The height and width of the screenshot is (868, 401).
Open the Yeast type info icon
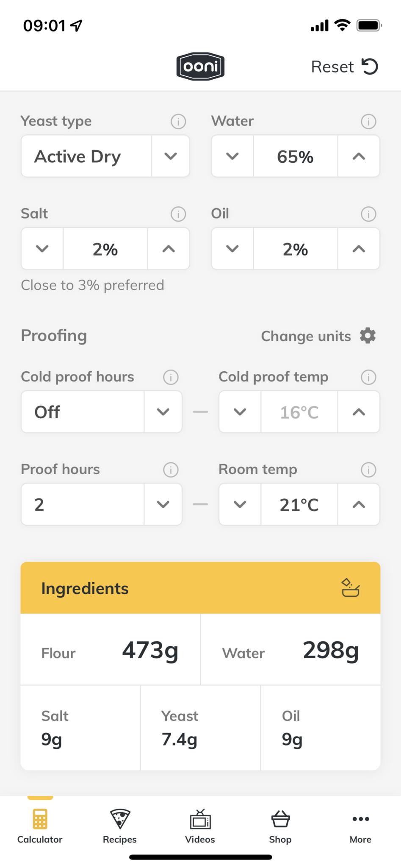pos(178,122)
